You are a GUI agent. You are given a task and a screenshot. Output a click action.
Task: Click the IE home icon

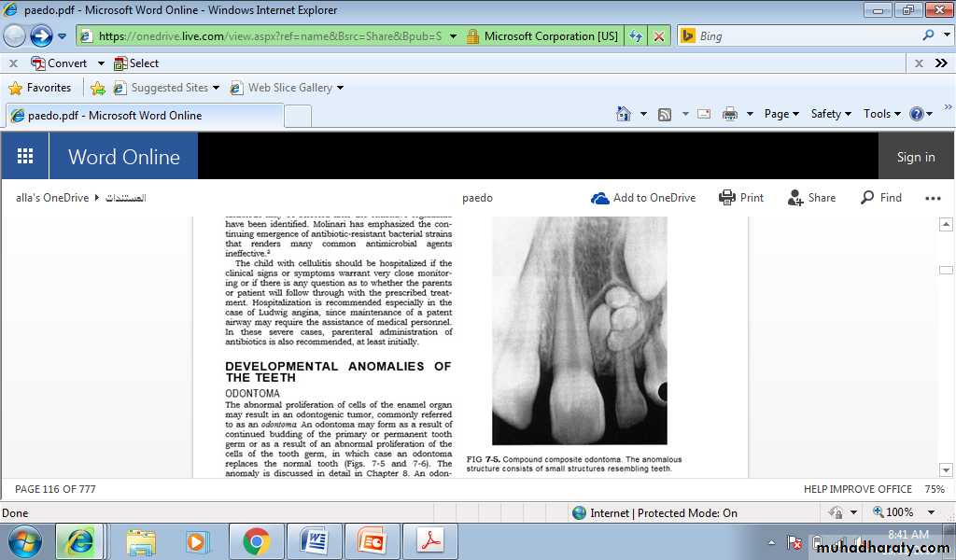pos(624,114)
